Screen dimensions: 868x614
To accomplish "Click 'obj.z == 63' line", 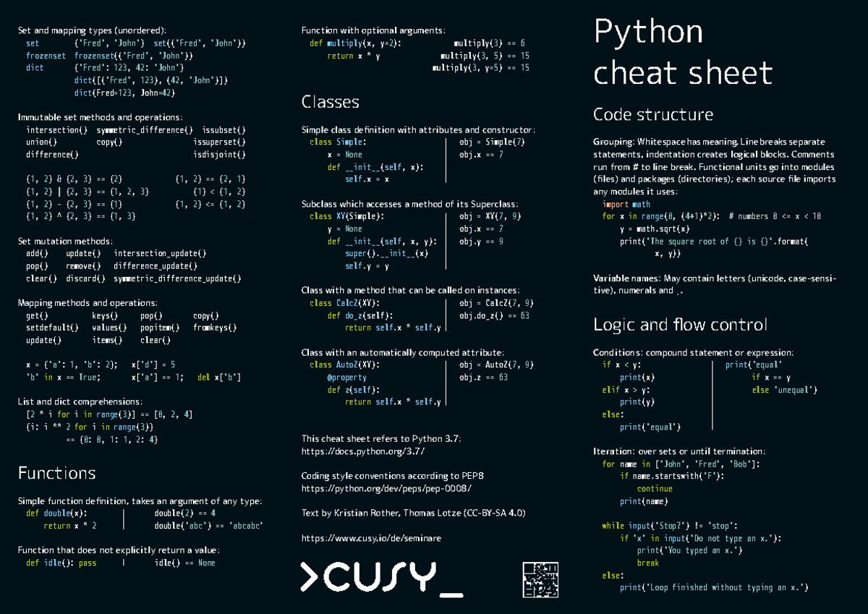I will [483, 378].
